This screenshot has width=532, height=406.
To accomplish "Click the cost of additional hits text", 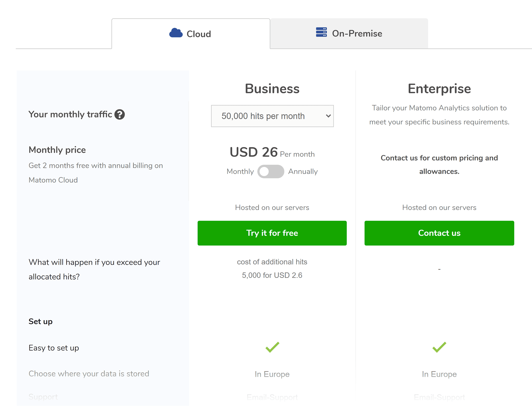I will click(x=272, y=262).
